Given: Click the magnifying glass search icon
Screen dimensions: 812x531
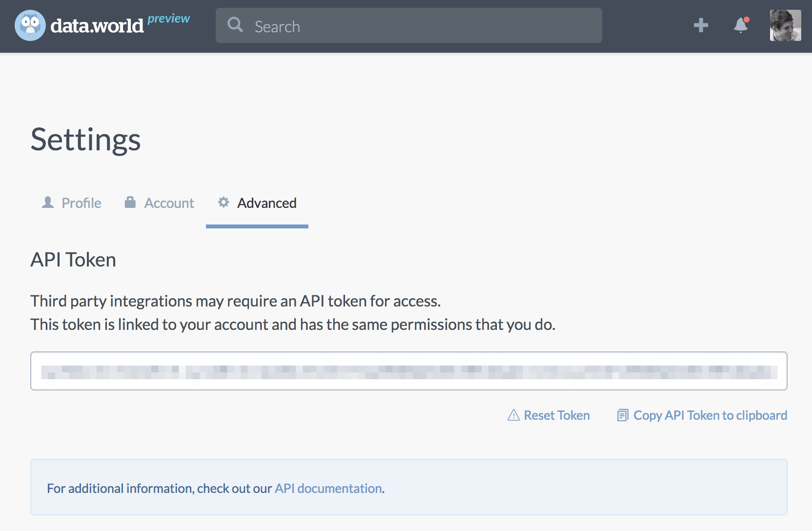Looking at the screenshot, I should coord(235,25).
